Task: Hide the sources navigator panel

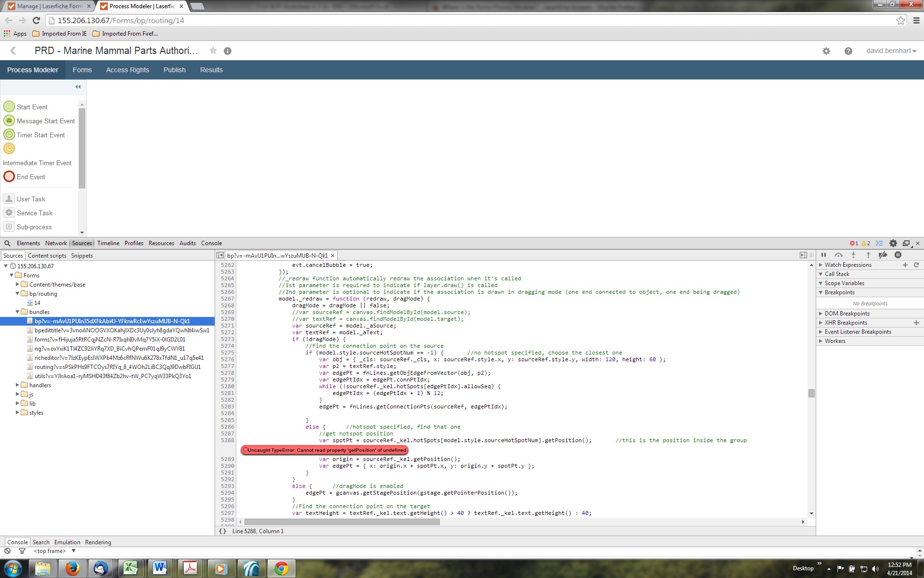Action: pyautogui.click(x=220, y=255)
